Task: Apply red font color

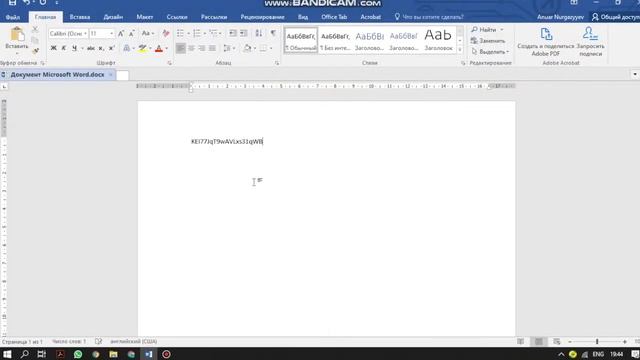Action: coord(159,48)
